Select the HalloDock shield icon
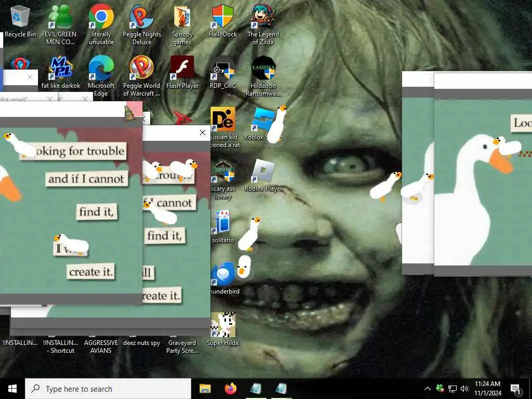 [x=222, y=21]
